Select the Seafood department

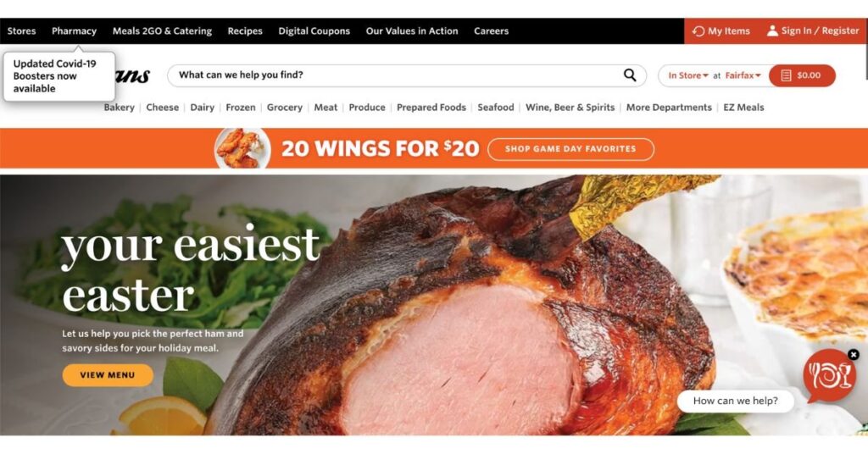coord(495,108)
